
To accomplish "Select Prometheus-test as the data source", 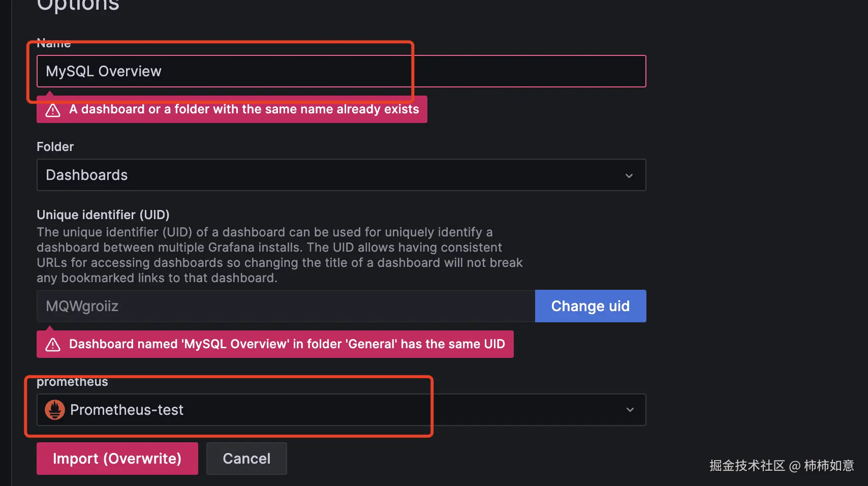I will tap(127, 409).
